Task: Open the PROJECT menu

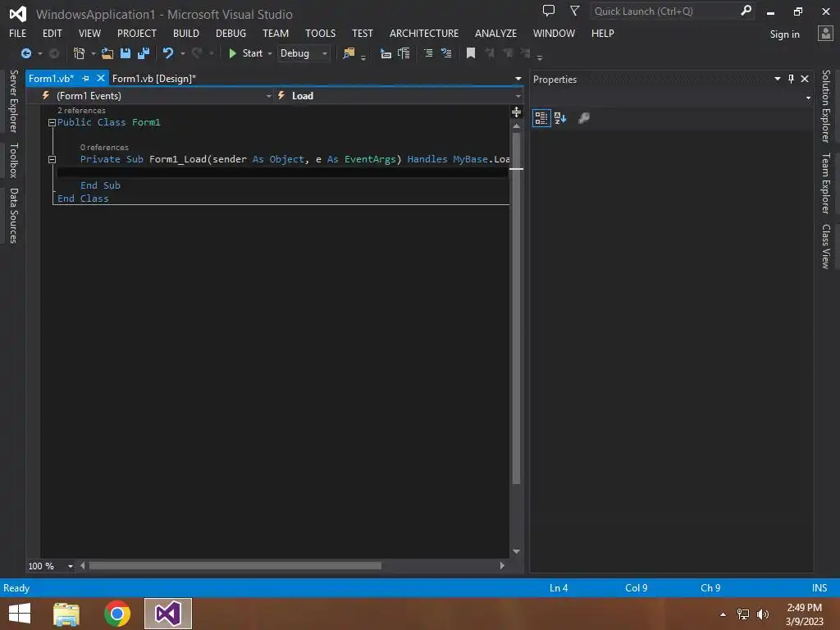Action: [137, 33]
